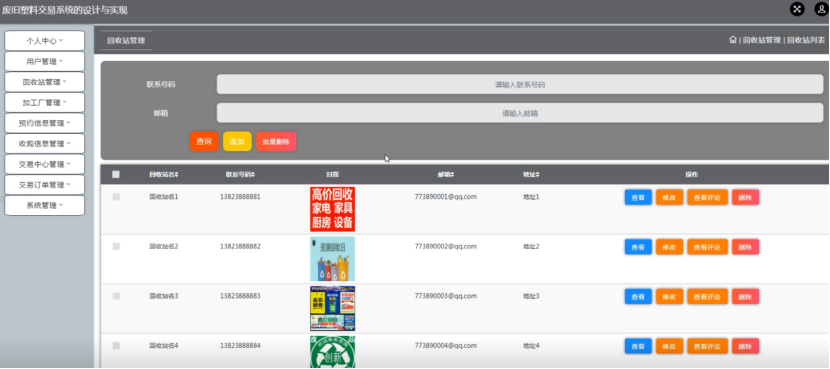Click 查看 button for 回收站名4
The image size is (830, 369).
pos(638,346)
